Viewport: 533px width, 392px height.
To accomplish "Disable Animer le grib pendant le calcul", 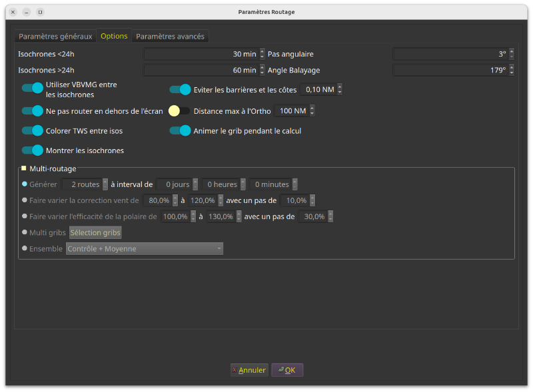I will click(180, 130).
